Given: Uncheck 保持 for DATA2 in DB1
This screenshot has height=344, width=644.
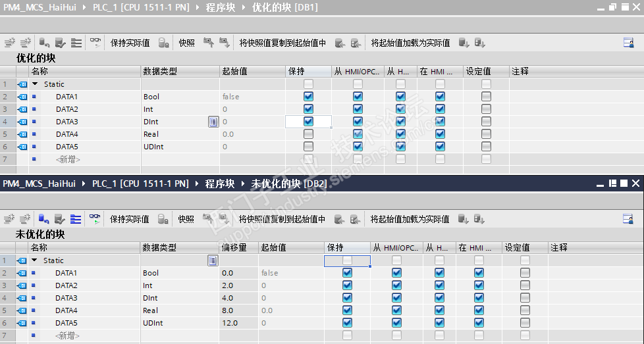Looking at the screenshot, I should coord(308,109).
